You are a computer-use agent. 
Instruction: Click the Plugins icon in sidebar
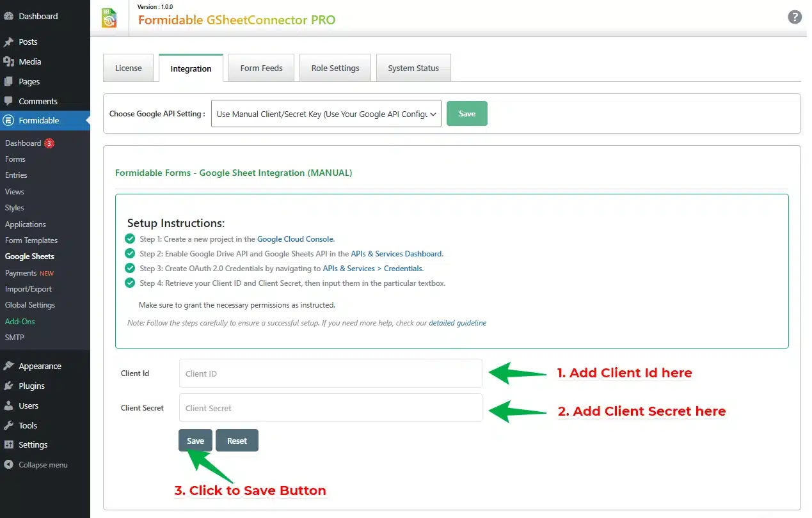point(9,386)
